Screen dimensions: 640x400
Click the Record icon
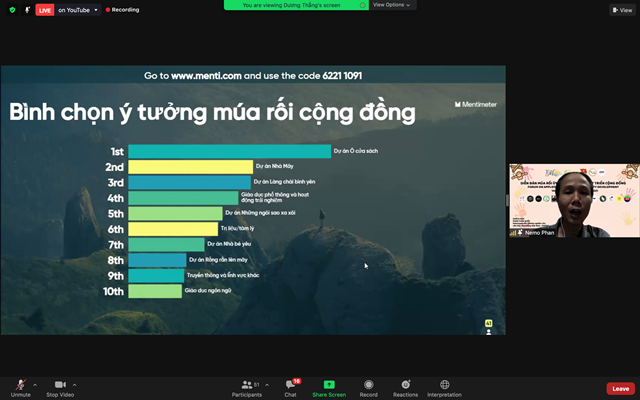point(369,384)
